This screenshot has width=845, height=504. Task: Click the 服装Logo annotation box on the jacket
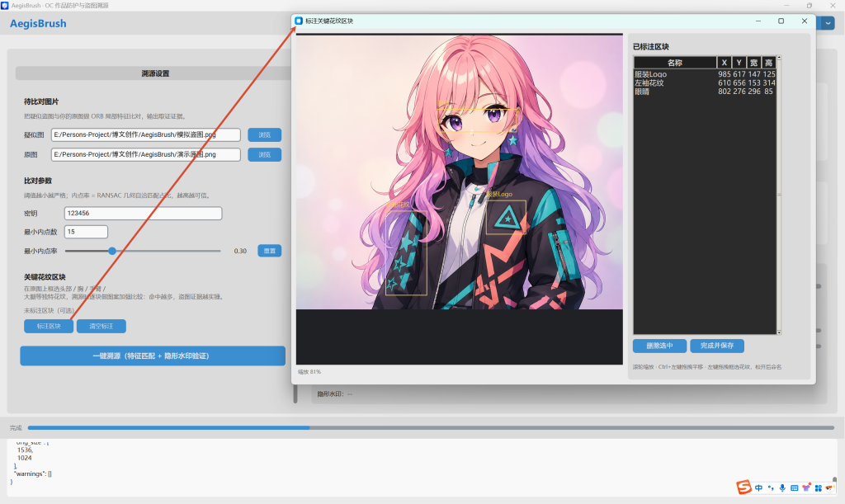pyautogui.click(x=506, y=218)
